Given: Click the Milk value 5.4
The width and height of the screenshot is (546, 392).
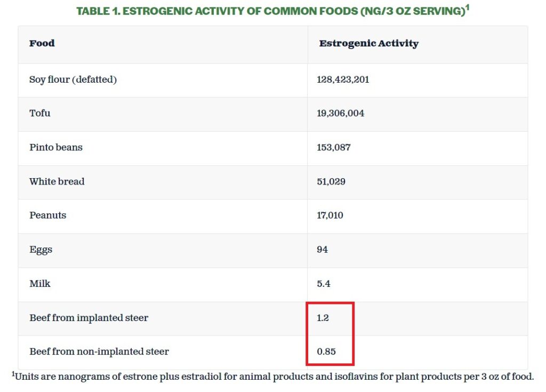Looking at the screenshot, I should click(324, 284).
